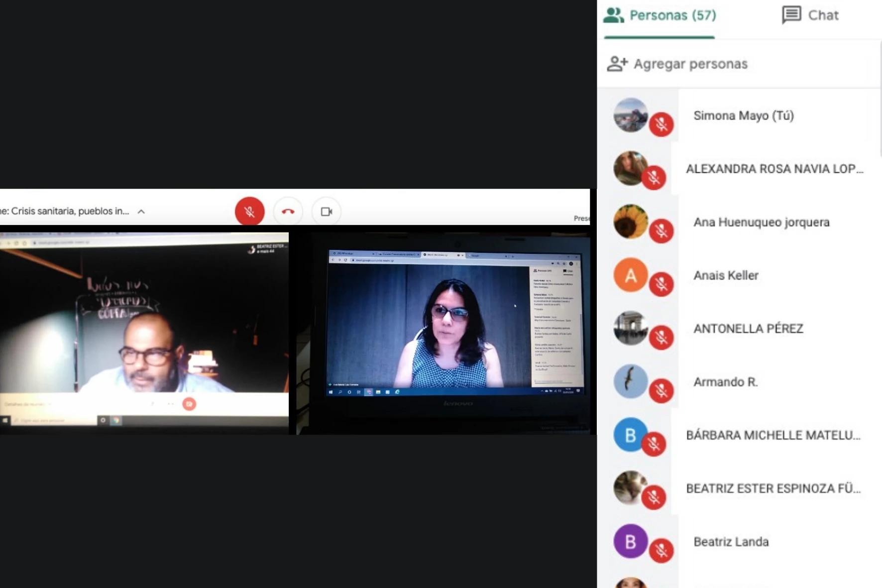
Task: Click Beatriz Landa's purple B avatar
Action: [x=630, y=541]
